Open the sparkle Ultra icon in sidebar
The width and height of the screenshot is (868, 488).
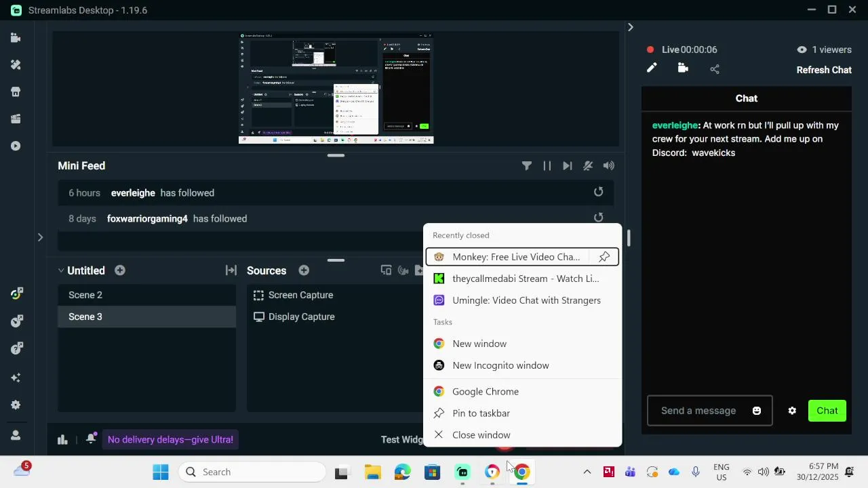[x=16, y=378]
